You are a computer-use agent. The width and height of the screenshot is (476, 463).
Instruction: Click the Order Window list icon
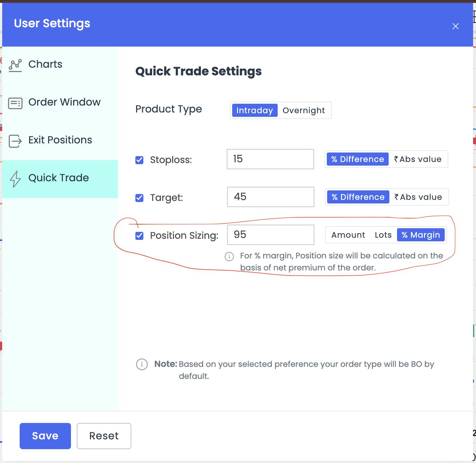(15, 103)
